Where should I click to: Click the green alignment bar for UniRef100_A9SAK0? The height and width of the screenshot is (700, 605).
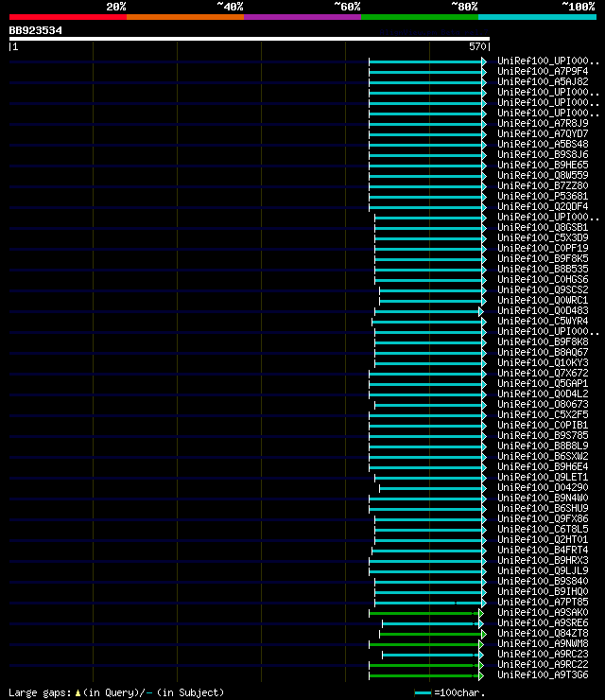click(x=426, y=613)
